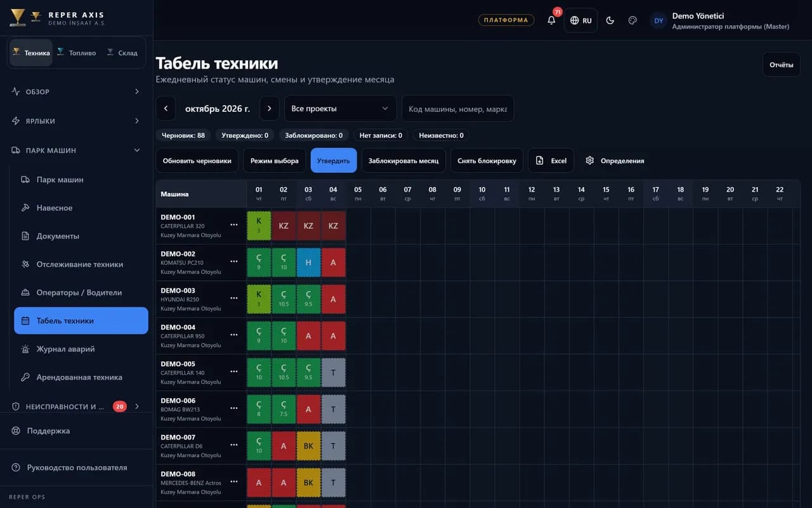Focus the machine code search field

pos(457,109)
